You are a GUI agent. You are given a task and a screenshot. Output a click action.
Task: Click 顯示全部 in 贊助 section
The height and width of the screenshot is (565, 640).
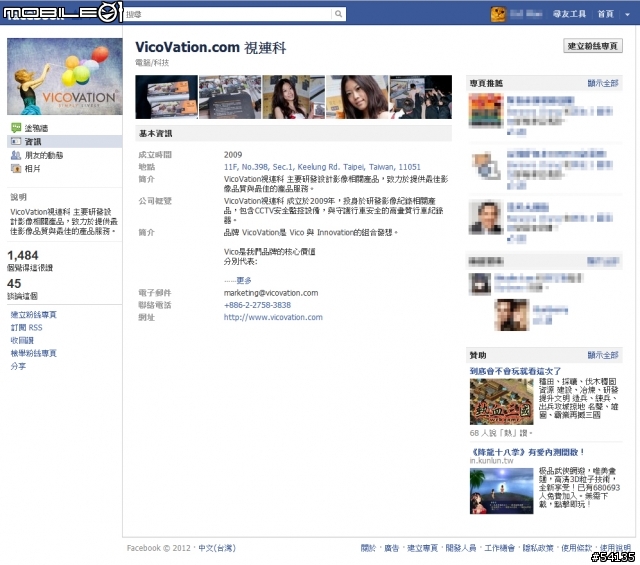(x=603, y=355)
